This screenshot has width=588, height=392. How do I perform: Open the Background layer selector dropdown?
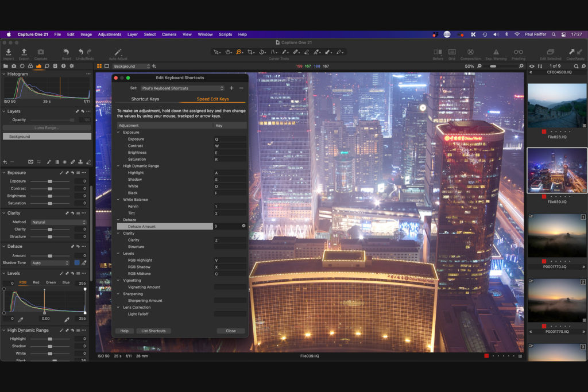coord(131,67)
